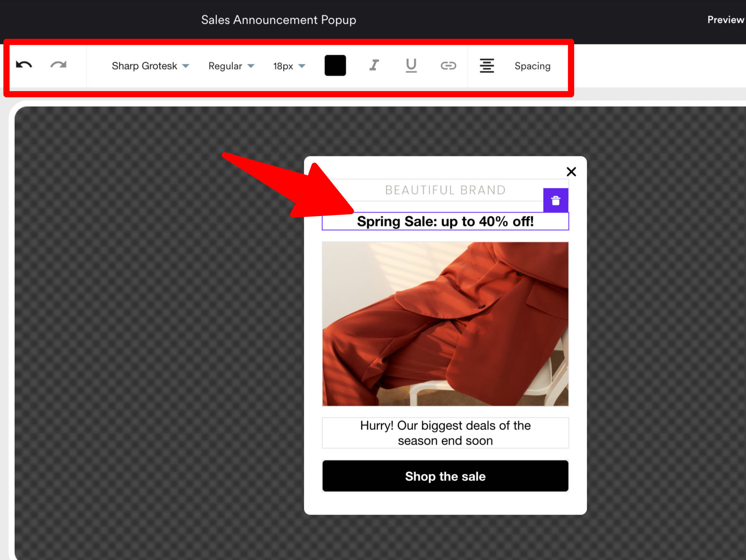746x560 pixels.
Task: Click the Spring Sale headline text field
Action: click(445, 222)
